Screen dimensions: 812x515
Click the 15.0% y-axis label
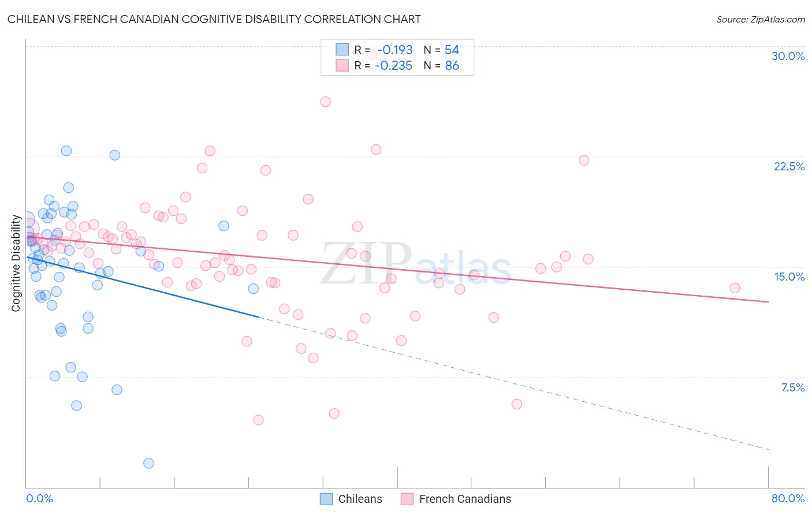[x=789, y=277]
